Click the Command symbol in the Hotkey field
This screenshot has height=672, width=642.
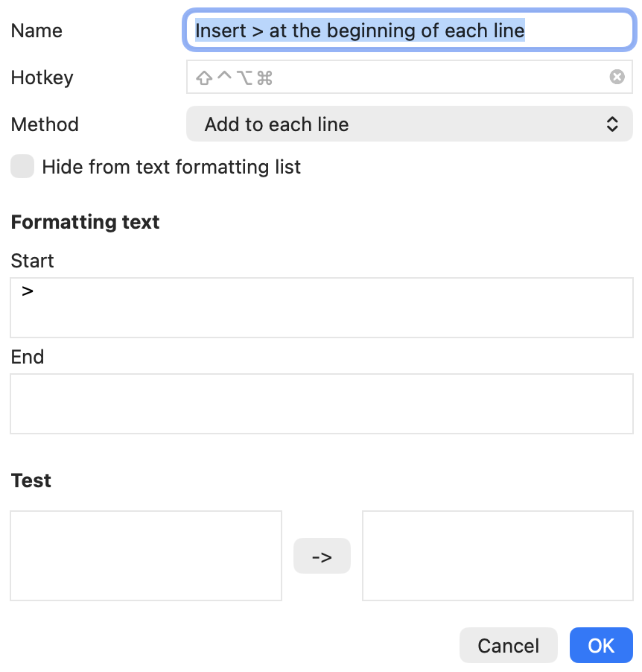point(264,78)
